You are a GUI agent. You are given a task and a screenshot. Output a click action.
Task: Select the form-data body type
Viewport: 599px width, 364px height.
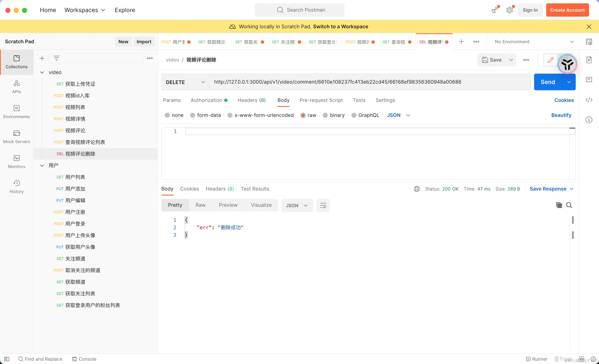193,115
